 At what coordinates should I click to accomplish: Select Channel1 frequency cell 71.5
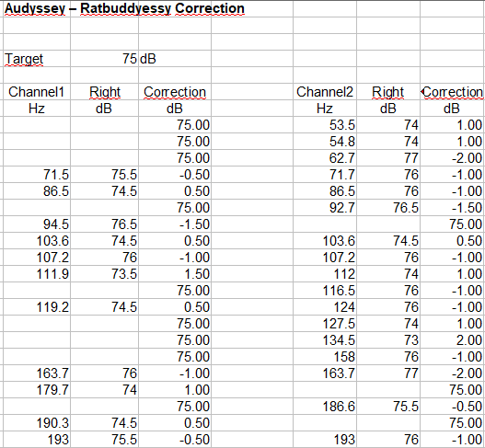coord(37,175)
